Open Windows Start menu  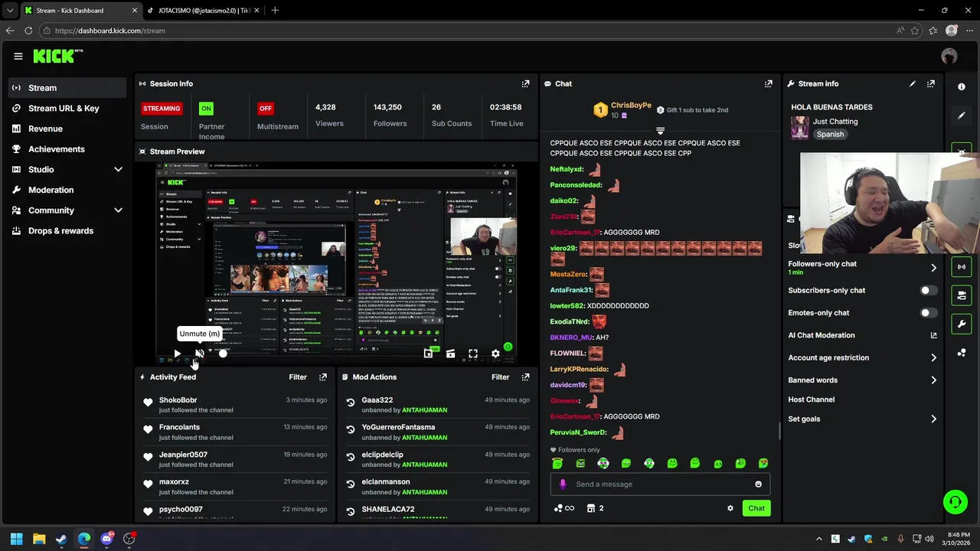(x=16, y=539)
